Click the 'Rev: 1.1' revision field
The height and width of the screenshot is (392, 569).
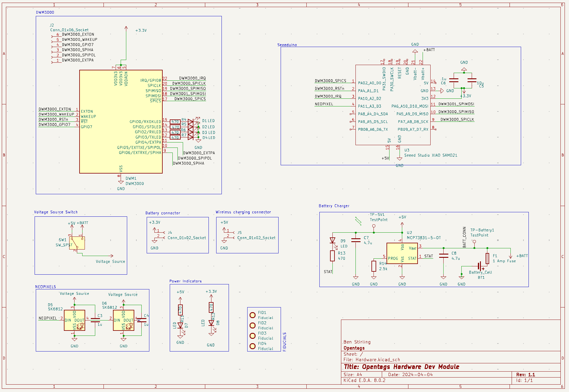tap(526, 375)
